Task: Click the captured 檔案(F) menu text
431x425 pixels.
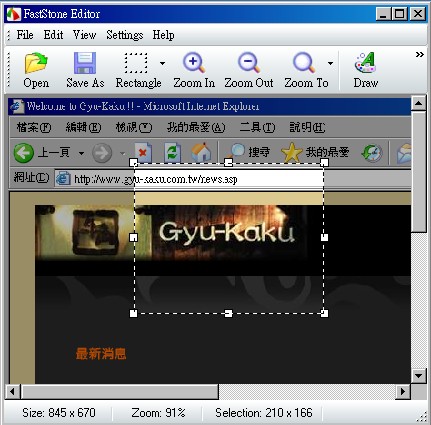Action: [34, 127]
